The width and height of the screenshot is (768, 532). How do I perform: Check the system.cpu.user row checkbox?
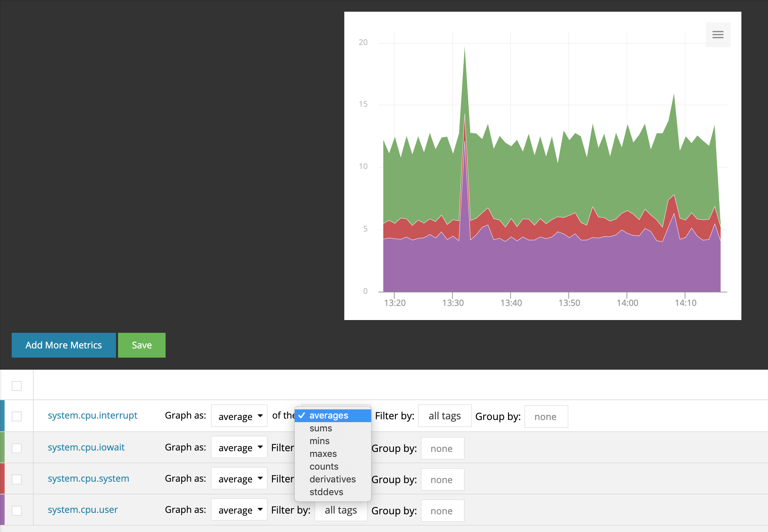click(x=17, y=510)
